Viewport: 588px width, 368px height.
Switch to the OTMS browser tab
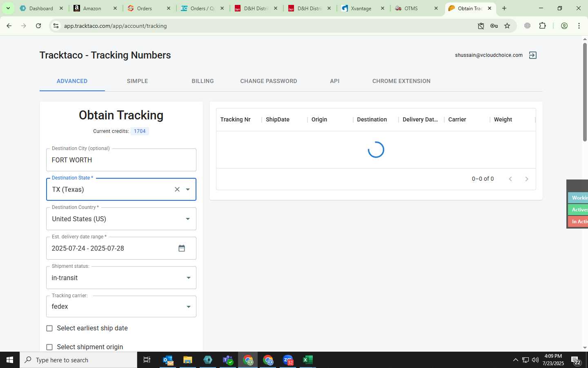click(411, 8)
